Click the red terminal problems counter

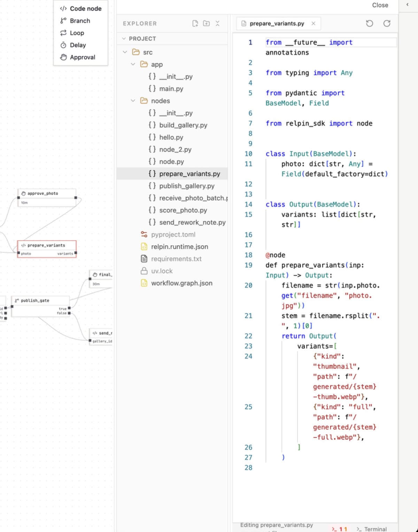pyautogui.click(x=339, y=529)
